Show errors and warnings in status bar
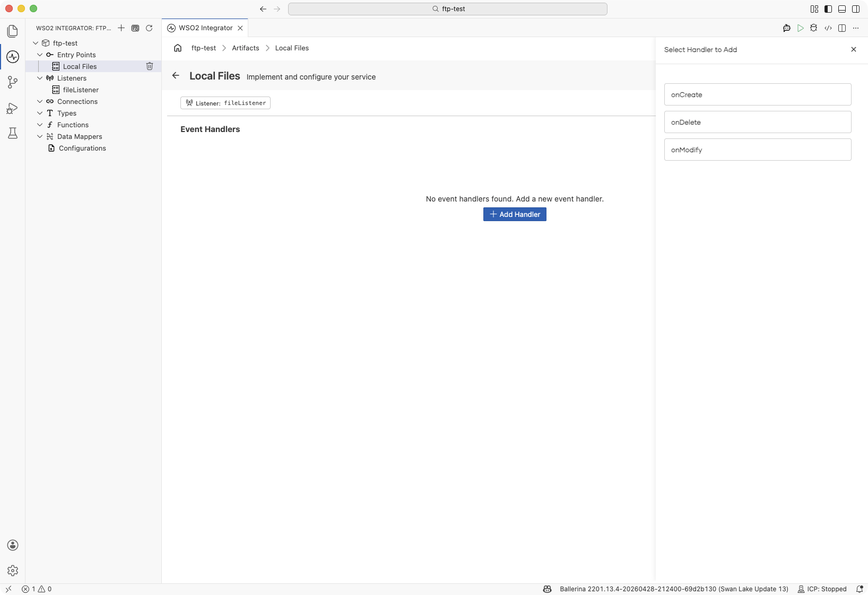868x595 pixels. [37, 589]
